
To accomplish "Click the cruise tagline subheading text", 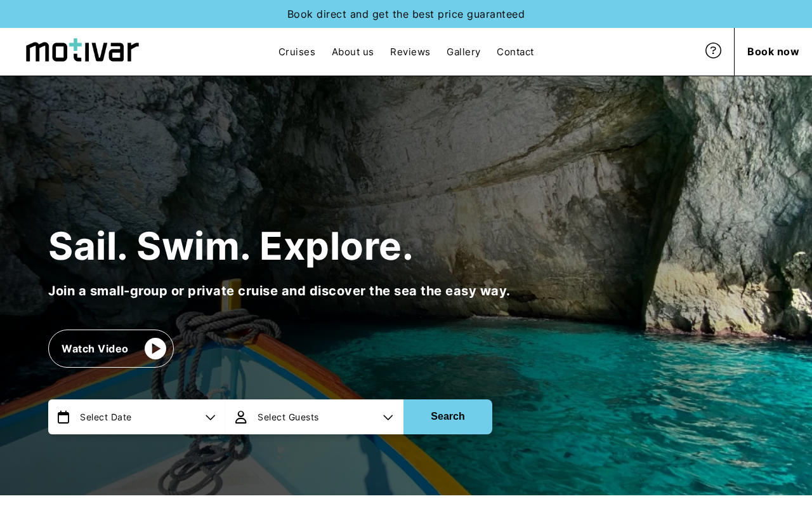I will pos(279,291).
